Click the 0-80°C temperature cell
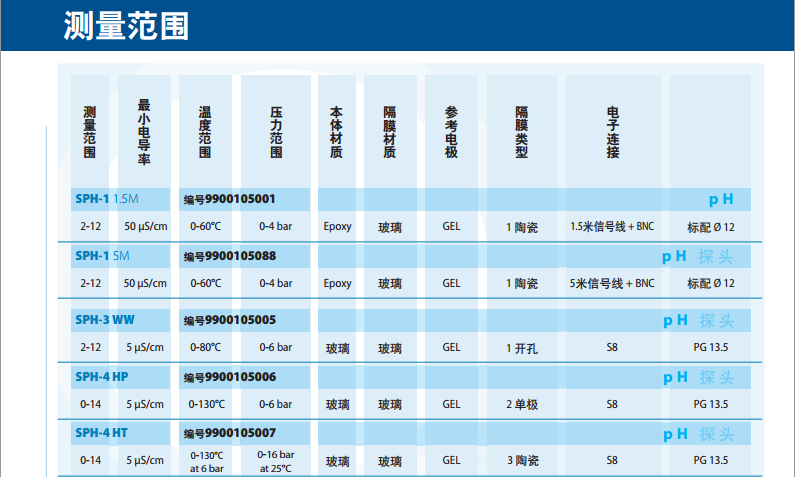Image resolution: width=795 pixels, height=477 pixels. tap(205, 347)
